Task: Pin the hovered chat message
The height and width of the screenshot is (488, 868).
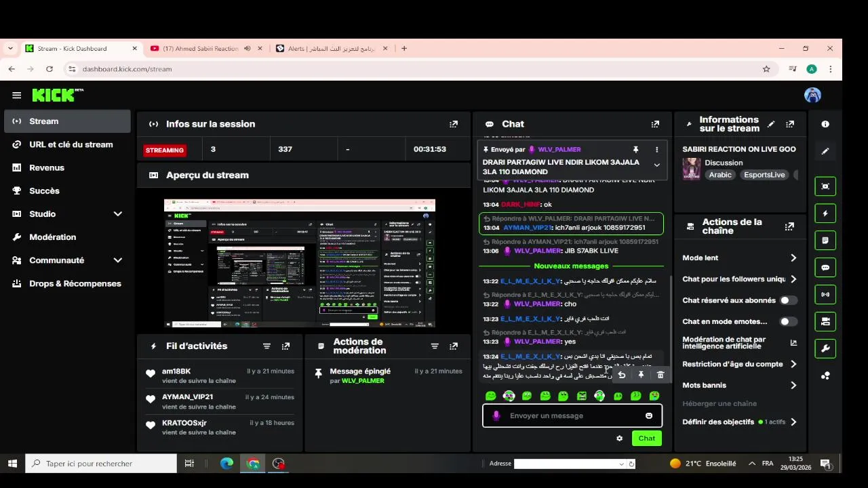Action: point(641,375)
